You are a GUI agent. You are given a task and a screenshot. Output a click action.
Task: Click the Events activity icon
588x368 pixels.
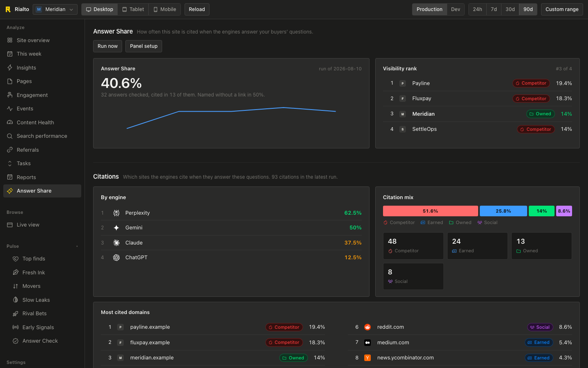10,109
